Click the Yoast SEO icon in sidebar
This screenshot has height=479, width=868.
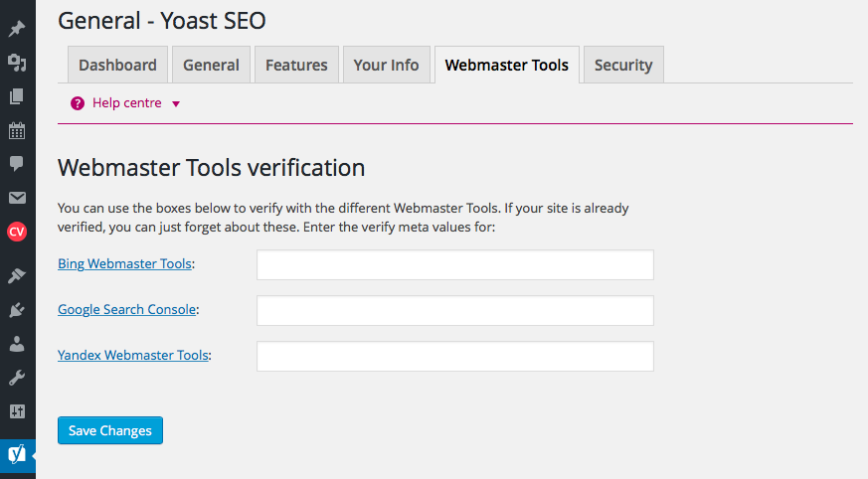point(17,455)
